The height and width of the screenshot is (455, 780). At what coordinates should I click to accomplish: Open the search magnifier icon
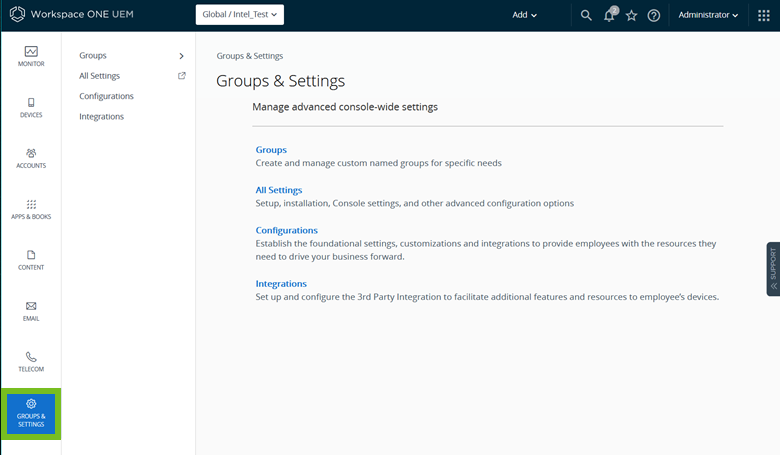pyautogui.click(x=586, y=15)
